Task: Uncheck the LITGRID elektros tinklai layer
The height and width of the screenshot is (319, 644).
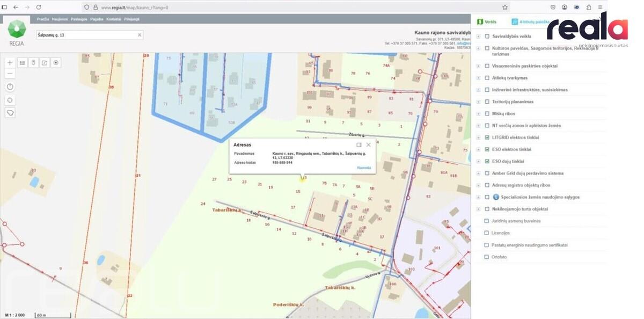Action: pyautogui.click(x=487, y=137)
